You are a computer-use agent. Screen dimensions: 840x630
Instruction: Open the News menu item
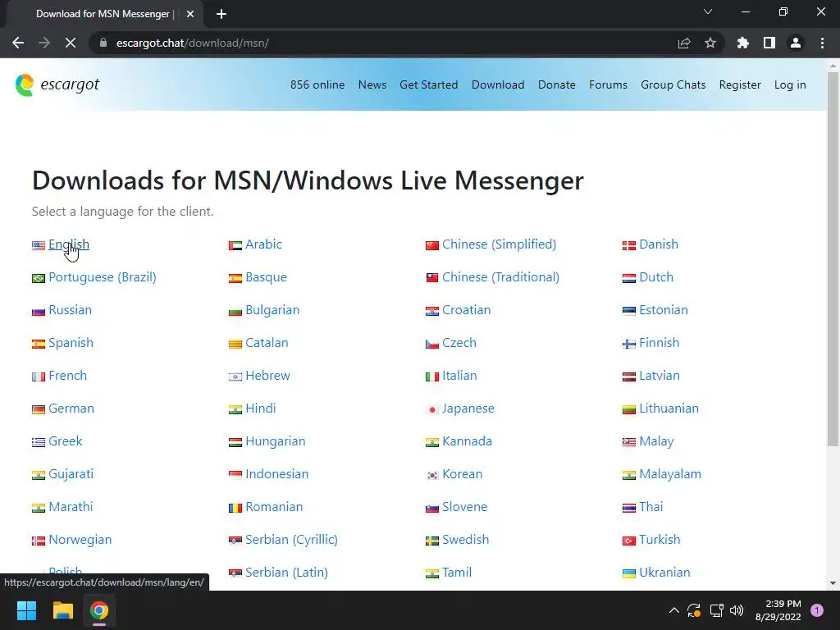point(372,84)
